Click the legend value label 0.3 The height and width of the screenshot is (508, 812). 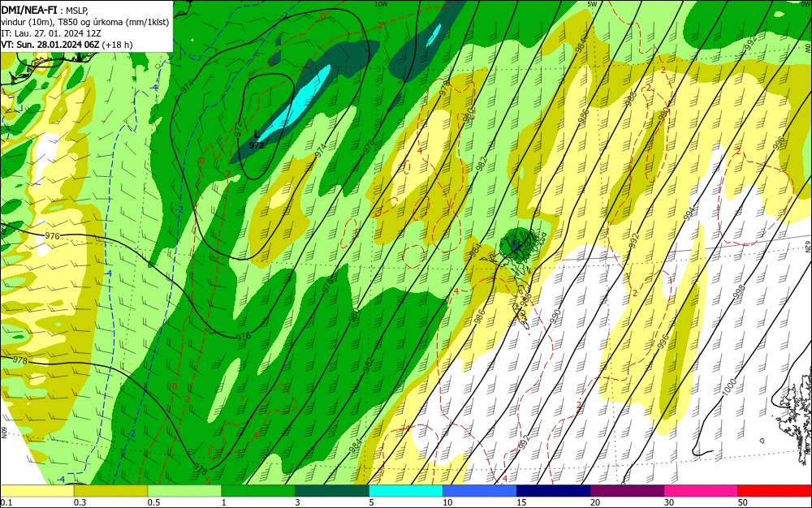pyautogui.click(x=80, y=502)
